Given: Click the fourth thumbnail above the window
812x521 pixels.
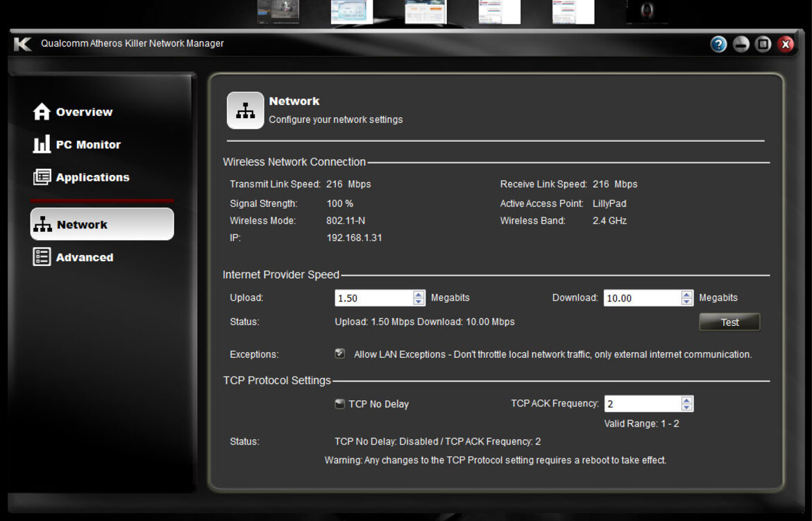Looking at the screenshot, I should (x=499, y=12).
